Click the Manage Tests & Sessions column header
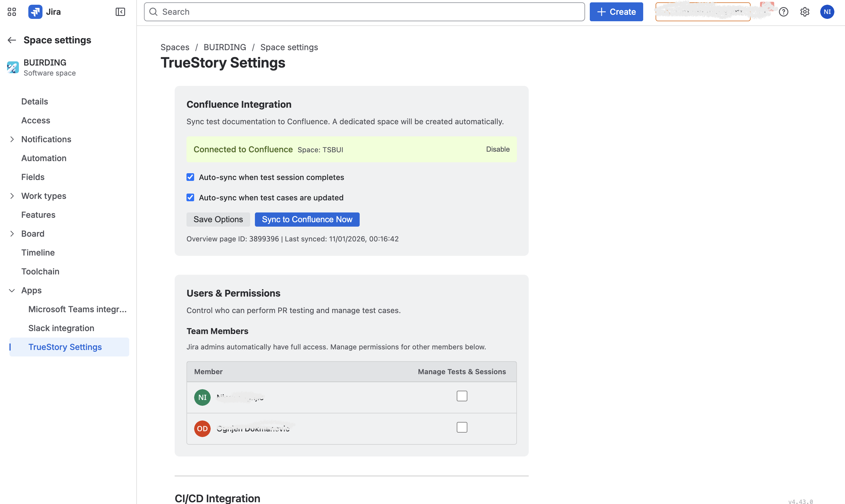Viewport: 845px width, 504px height. pyautogui.click(x=462, y=372)
